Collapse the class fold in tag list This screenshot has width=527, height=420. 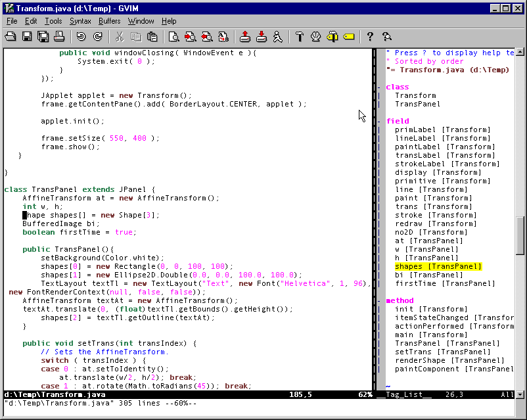[x=379, y=87]
